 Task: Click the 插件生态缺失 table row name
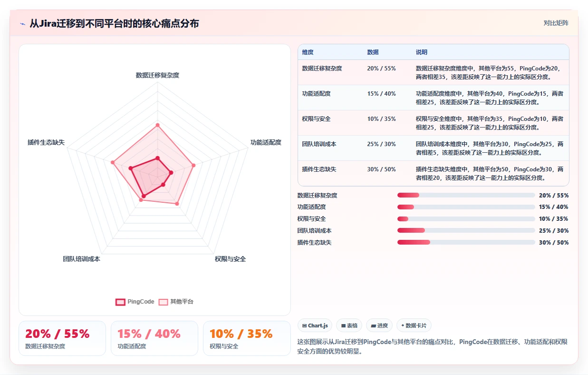(x=319, y=169)
